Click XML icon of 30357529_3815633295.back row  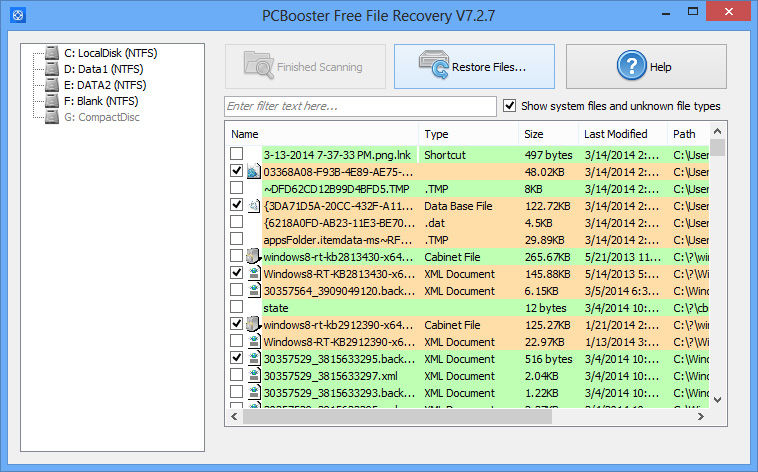coord(254,359)
